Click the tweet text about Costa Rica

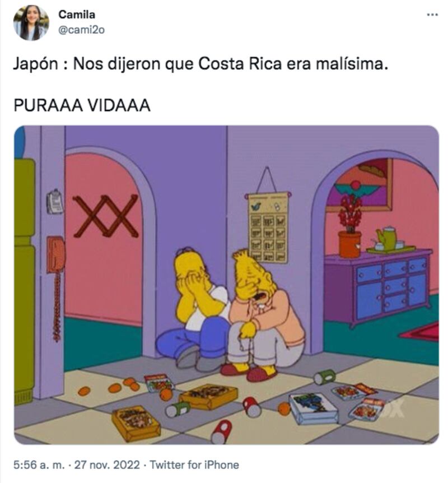[x=200, y=64]
